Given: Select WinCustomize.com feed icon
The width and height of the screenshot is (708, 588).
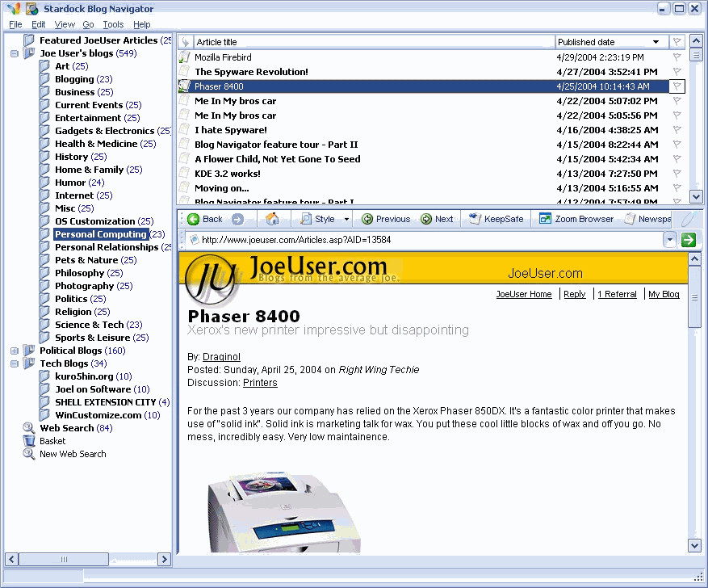Looking at the screenshot, I should [x=44, y=415].
